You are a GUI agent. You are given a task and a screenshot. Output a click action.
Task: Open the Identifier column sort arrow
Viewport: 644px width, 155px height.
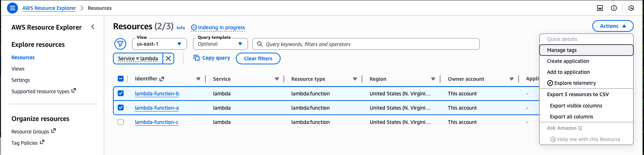click(x=198, y=79)
